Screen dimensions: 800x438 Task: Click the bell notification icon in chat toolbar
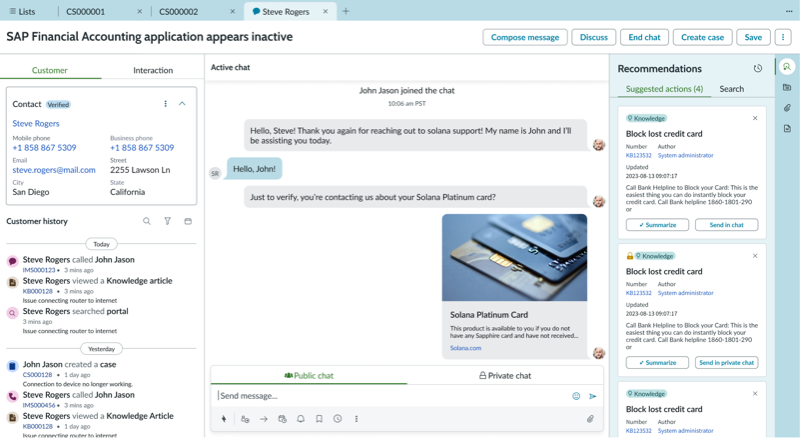(x=301, y=419)
